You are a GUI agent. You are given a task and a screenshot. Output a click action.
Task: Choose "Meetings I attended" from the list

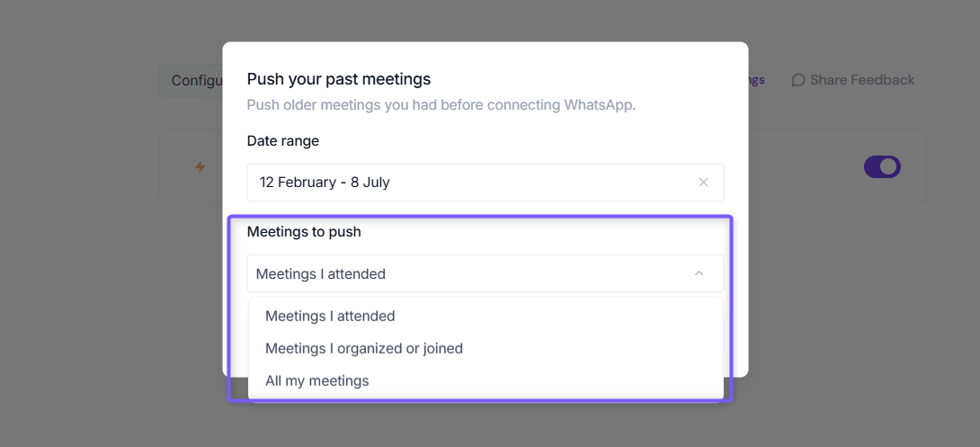[x=330, y=316]
